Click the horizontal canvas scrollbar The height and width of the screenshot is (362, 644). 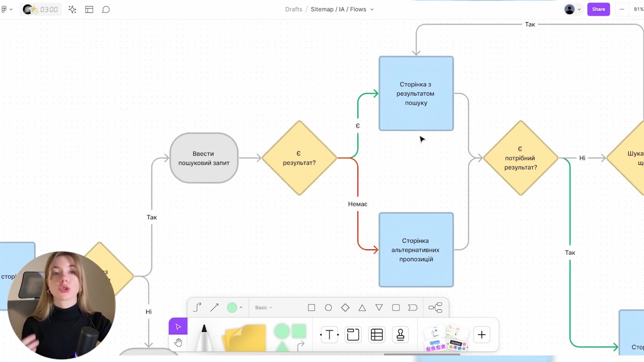422,354
